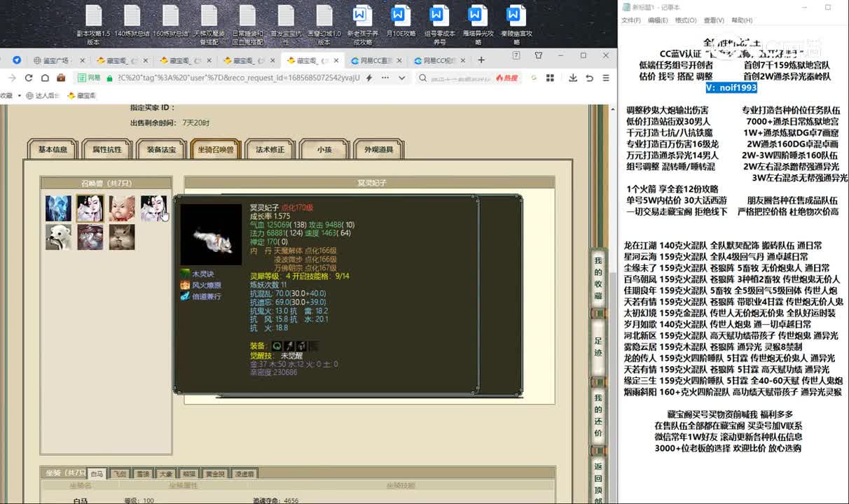Click the 木灵诀 skill icon
849x504 pixels.
(185, 274)
